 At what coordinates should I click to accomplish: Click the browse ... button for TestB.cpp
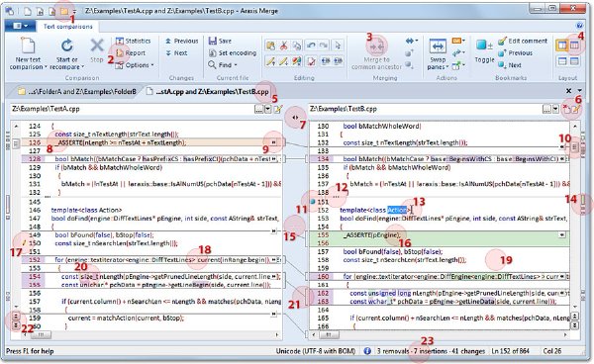point(546,110)
